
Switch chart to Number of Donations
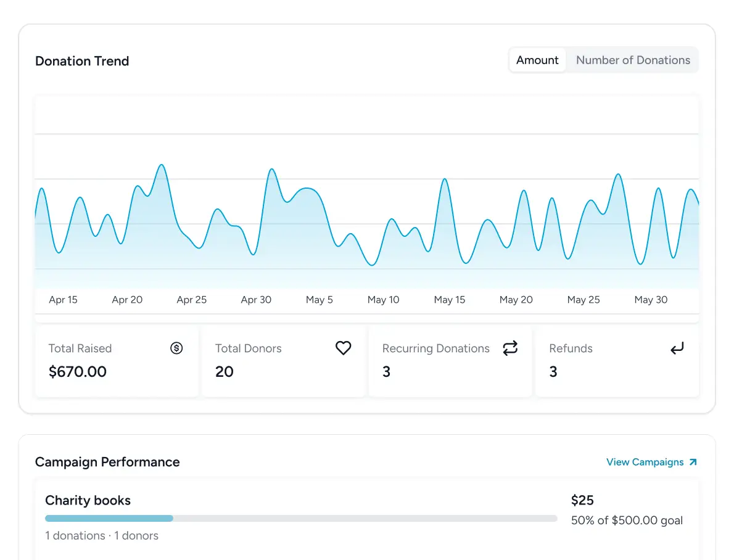click(633, 60)
